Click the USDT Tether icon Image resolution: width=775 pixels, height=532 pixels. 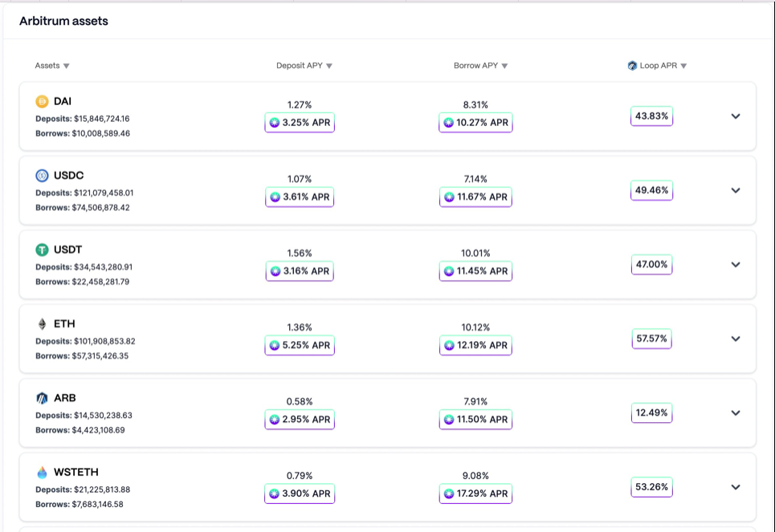tap(42, 250)
